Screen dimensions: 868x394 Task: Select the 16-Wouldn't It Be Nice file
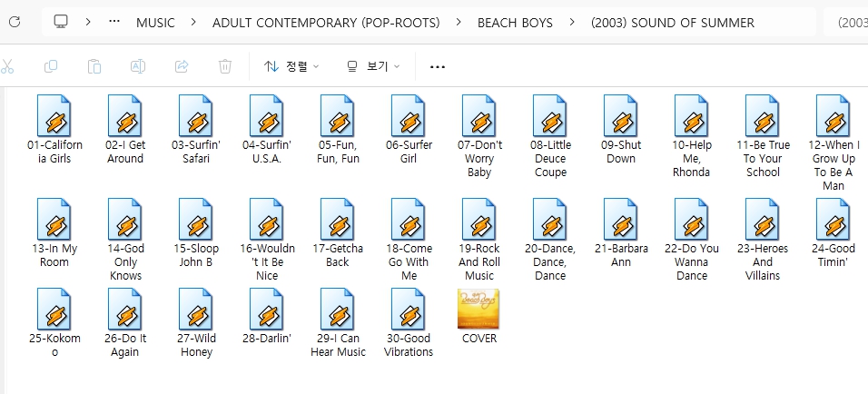coord(267,240)
